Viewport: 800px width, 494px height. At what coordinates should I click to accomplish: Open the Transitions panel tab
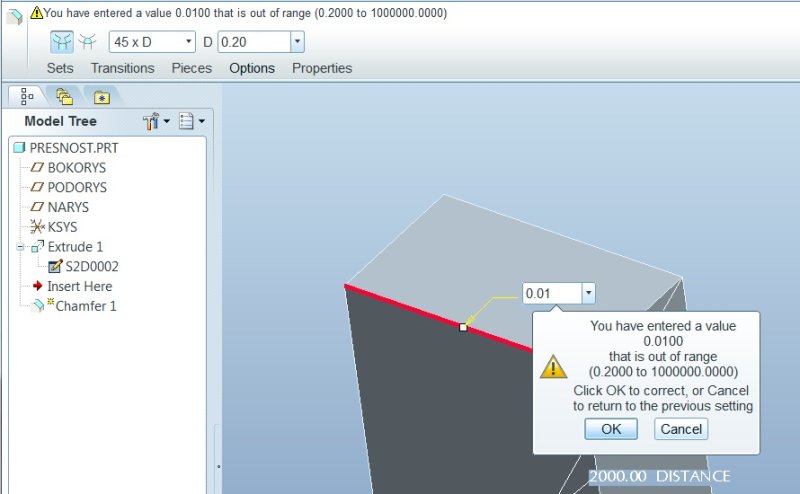pos(122,68)
